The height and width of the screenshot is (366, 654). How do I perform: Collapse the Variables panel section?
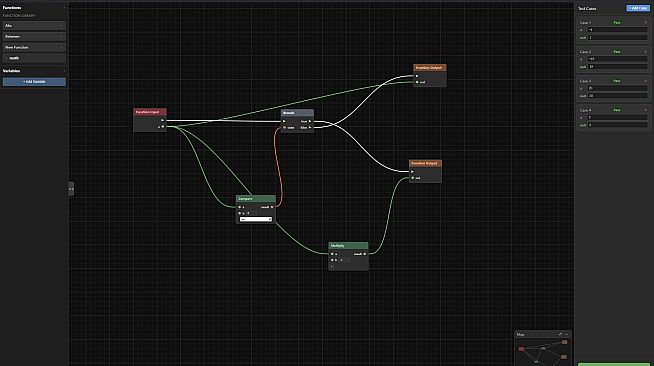point(64,71)
